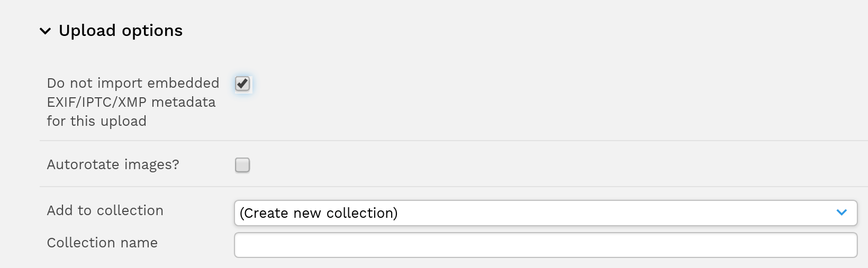Click the 'Do not import embedded' label text
The height and width of the screenshot is (268, 868).
pyautogui.click(x=133, y=83)
